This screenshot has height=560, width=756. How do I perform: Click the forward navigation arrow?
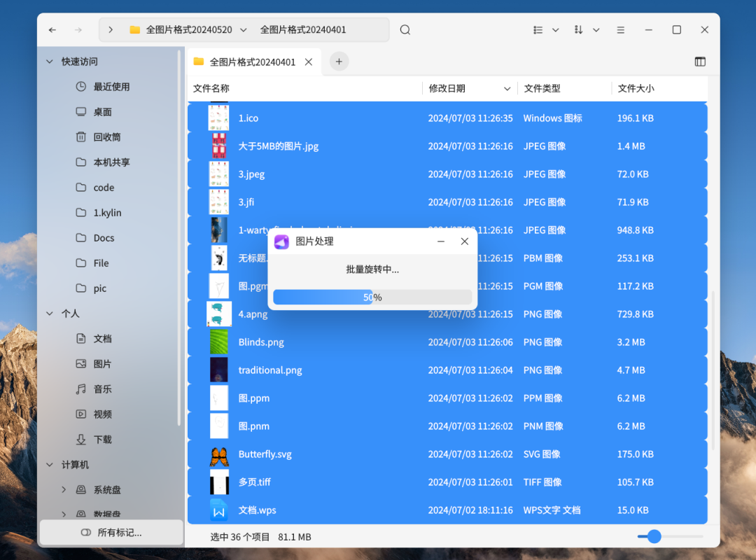tap(78, 30)
